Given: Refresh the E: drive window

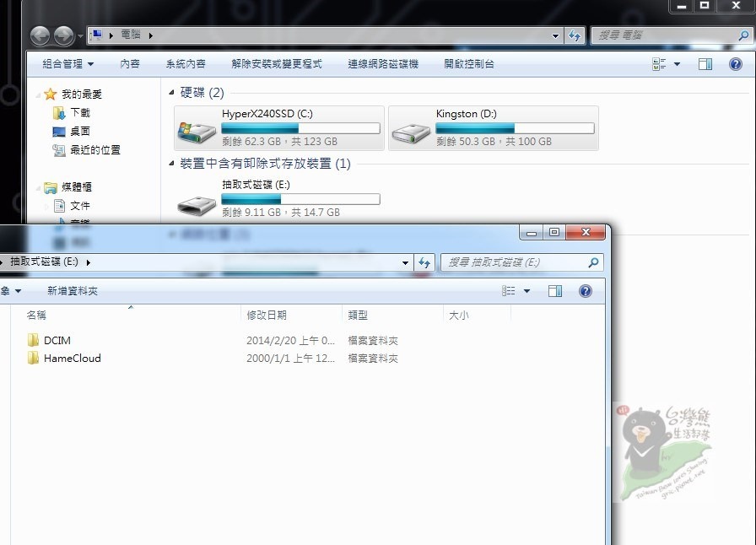Looking at the screenshot, I should click(424, 263).
